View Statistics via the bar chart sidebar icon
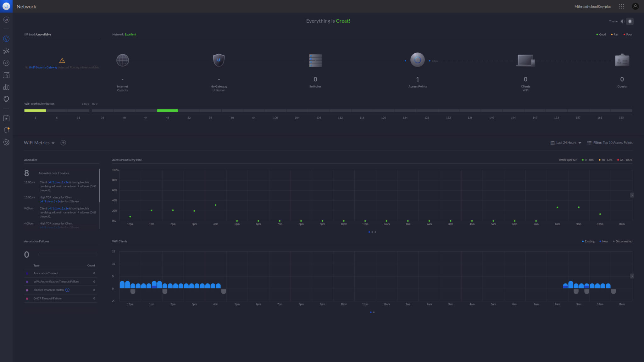 click(x=6, y=87)
